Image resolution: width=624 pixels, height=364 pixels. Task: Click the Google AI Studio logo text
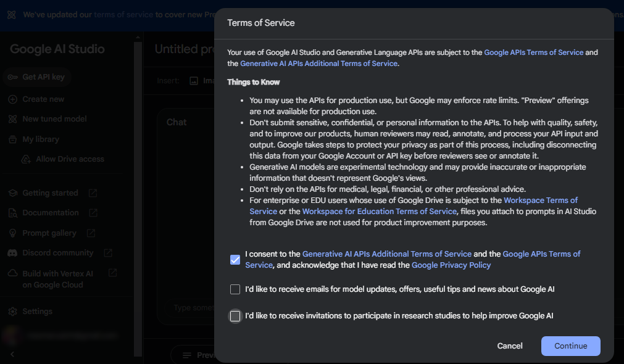[57, 49]
